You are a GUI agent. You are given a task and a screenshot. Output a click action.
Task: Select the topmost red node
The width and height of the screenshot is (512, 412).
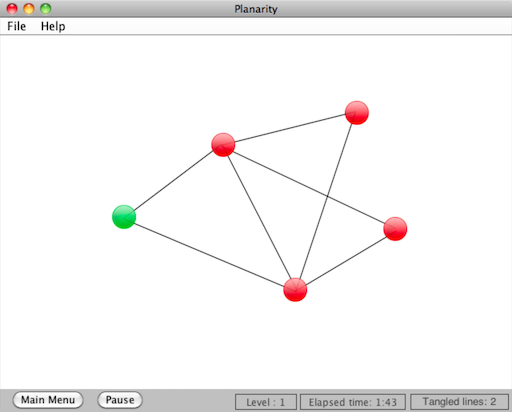[357, 113]
